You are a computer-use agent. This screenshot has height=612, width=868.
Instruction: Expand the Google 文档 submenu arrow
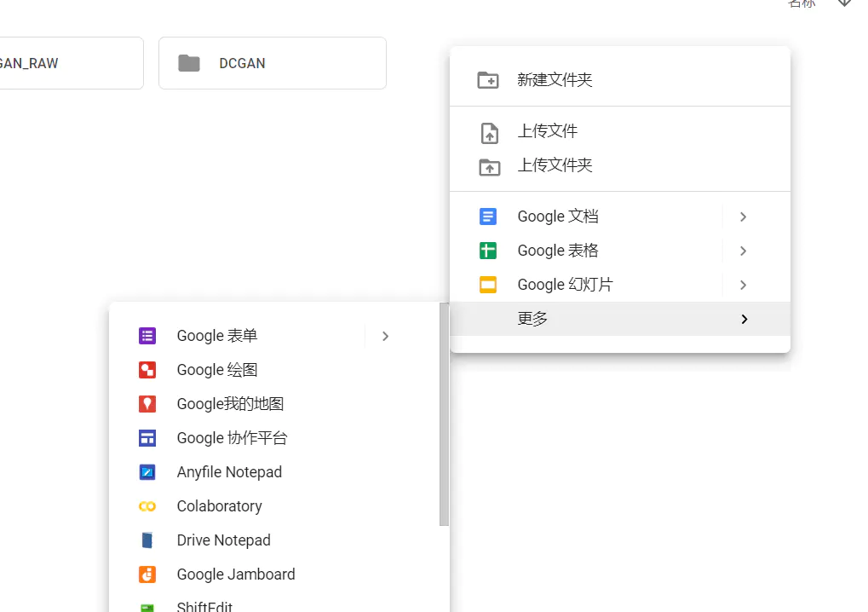744,217
